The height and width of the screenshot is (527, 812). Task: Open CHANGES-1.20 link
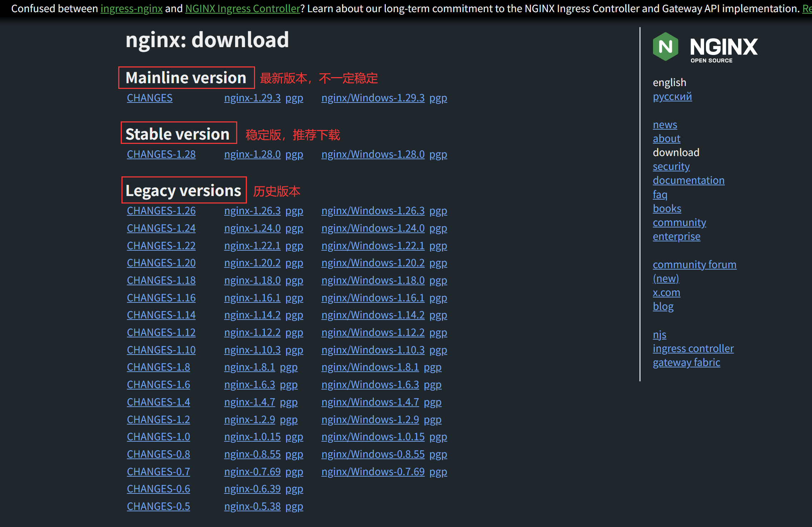coord(161,263)
